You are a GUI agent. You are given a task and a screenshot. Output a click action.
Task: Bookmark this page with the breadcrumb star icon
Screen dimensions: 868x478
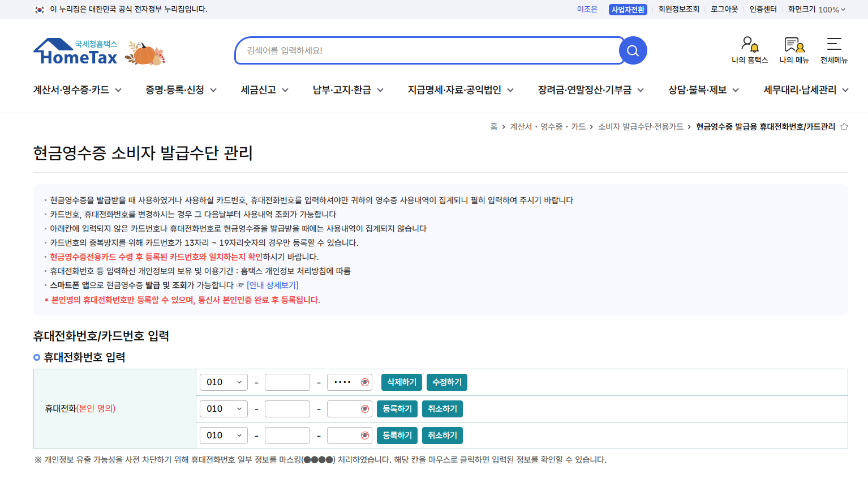pos(844,127)
